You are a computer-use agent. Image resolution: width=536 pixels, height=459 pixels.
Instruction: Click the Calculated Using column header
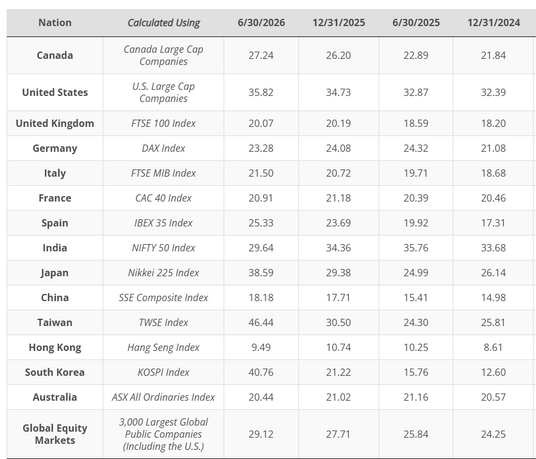tap(163, 23)
